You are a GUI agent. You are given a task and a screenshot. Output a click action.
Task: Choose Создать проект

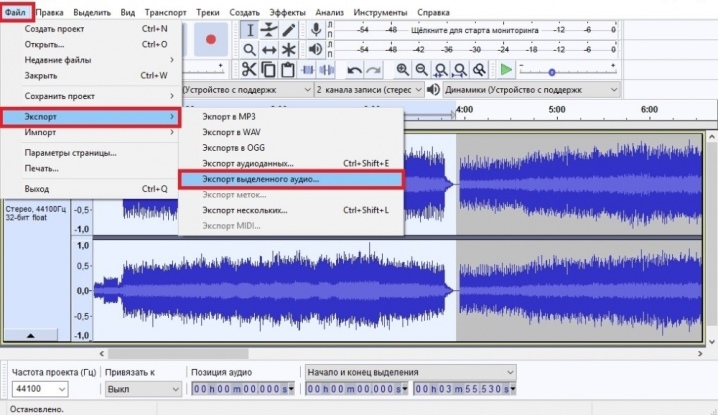[x=91, y=28]
